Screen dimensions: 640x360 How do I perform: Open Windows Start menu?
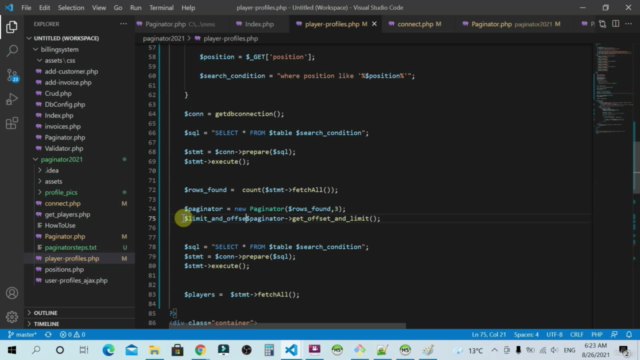coord(12,350)
